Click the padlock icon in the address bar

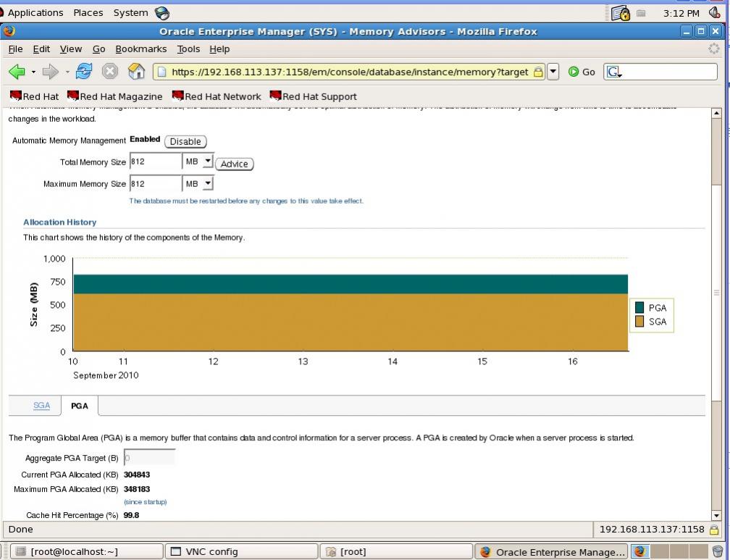537,72
